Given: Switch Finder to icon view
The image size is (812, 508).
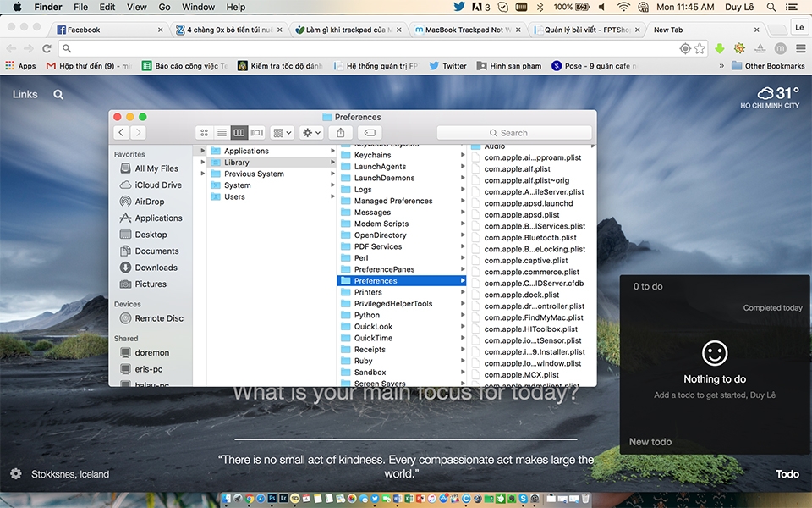Looking at the screenshot, I should (x=204, y=133).
